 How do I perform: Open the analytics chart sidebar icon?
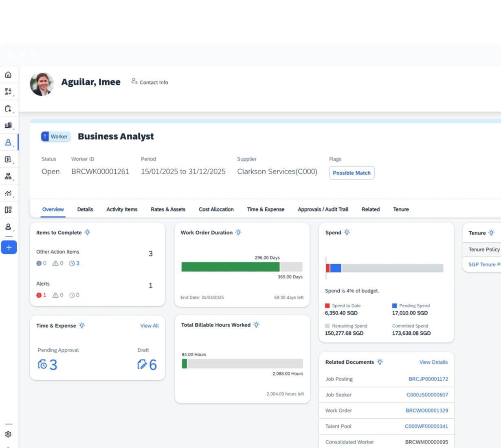pos(8,193)
